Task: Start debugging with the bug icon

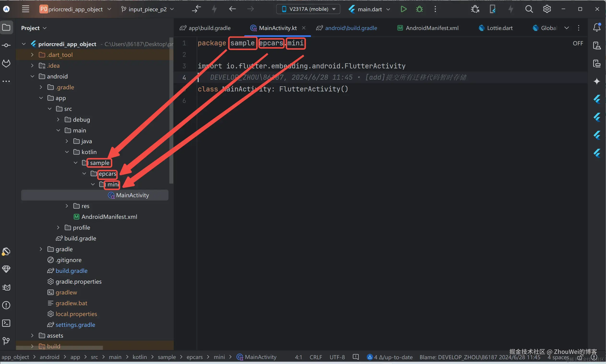Action: pos(419,9)
